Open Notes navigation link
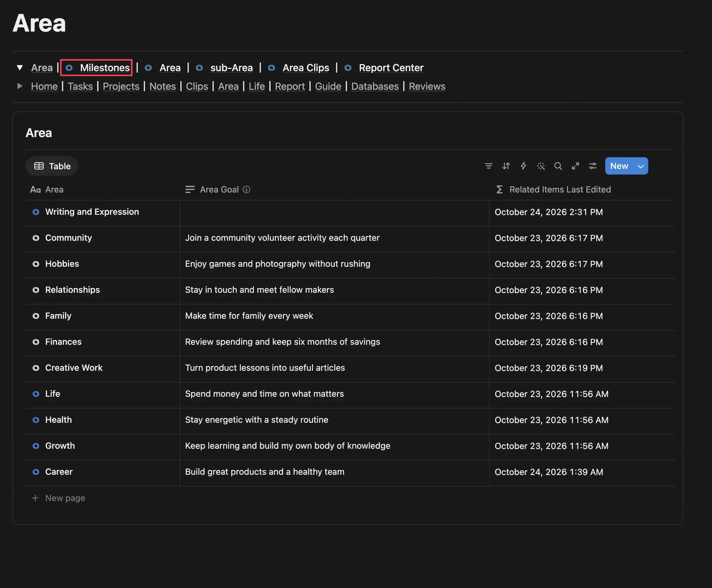 point(163,86)
